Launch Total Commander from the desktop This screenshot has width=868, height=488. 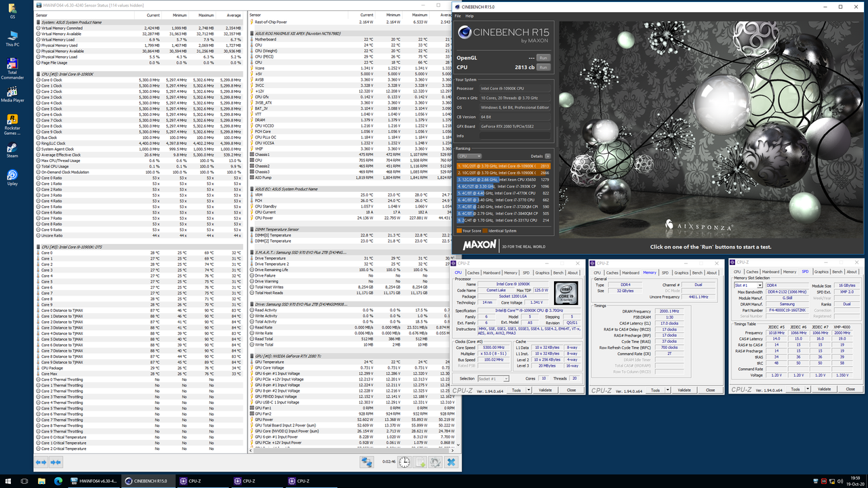point(12,68)
